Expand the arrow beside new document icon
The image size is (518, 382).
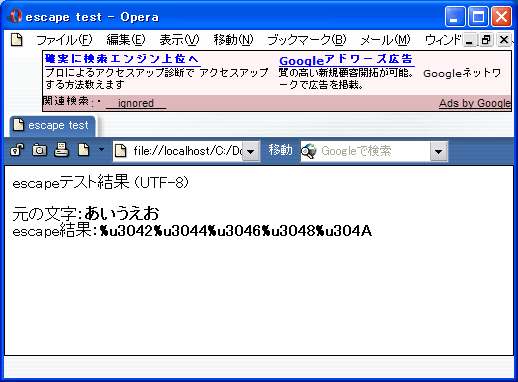(101, 150)
